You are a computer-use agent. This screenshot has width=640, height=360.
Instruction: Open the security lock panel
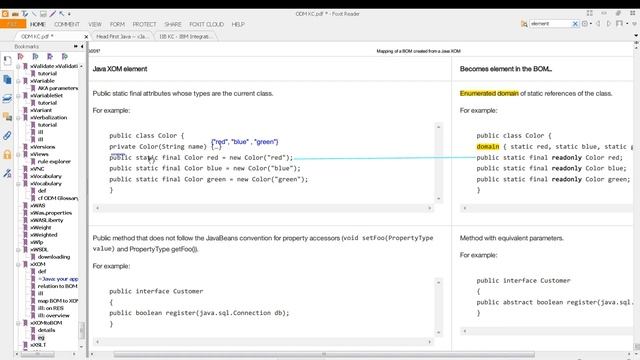tap(7, 154)
